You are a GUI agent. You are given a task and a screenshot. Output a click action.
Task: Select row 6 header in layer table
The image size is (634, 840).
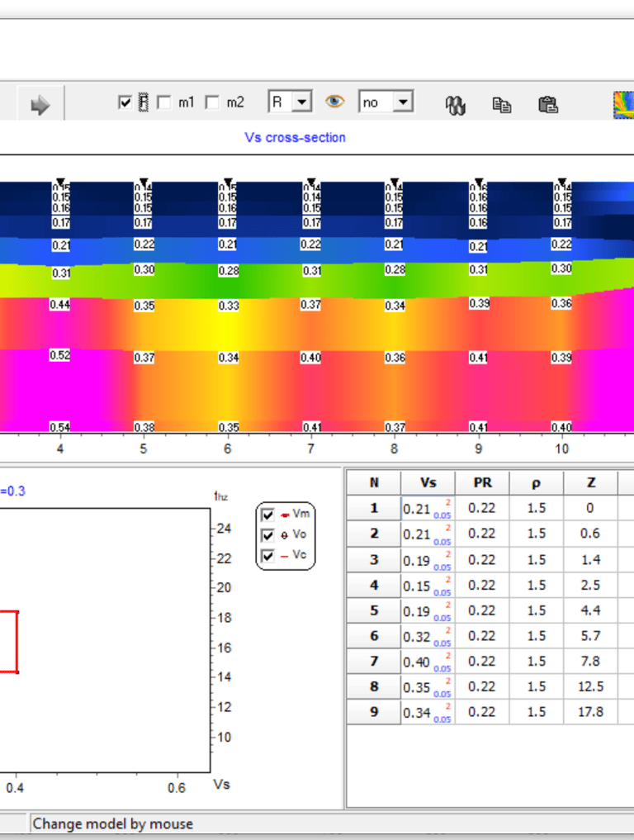coord(374,636)
